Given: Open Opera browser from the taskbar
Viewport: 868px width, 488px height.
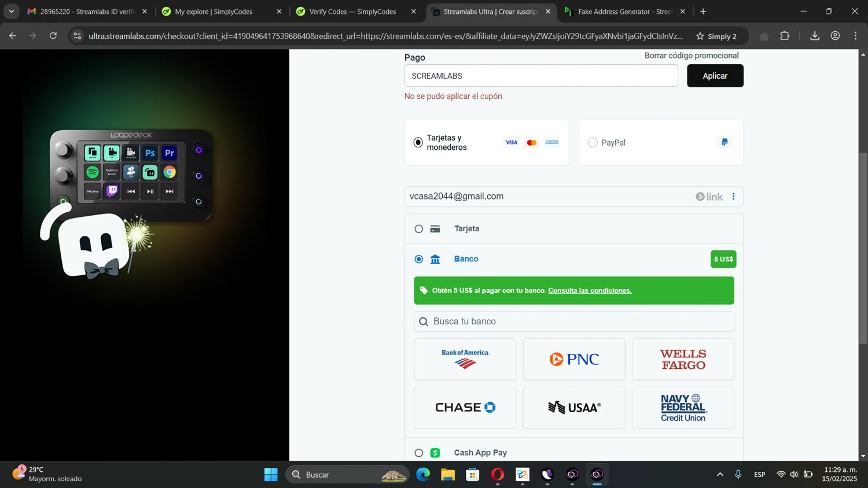Looking at the screenshot, I should 498,475.
